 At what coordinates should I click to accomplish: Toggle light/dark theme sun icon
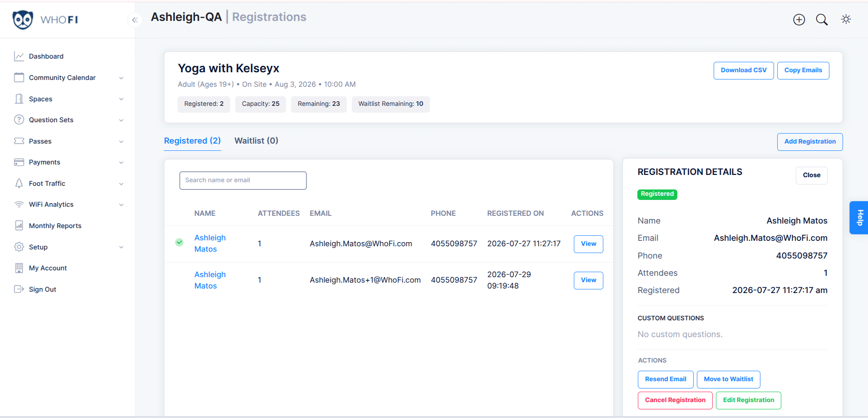coord(846,19)
